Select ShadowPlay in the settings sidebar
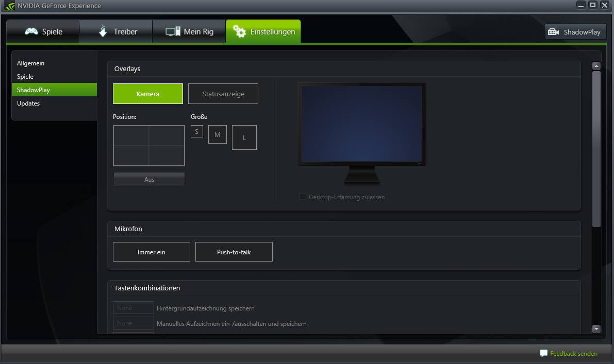This screenshot has height=364, width=614. (x=55, y=90)
